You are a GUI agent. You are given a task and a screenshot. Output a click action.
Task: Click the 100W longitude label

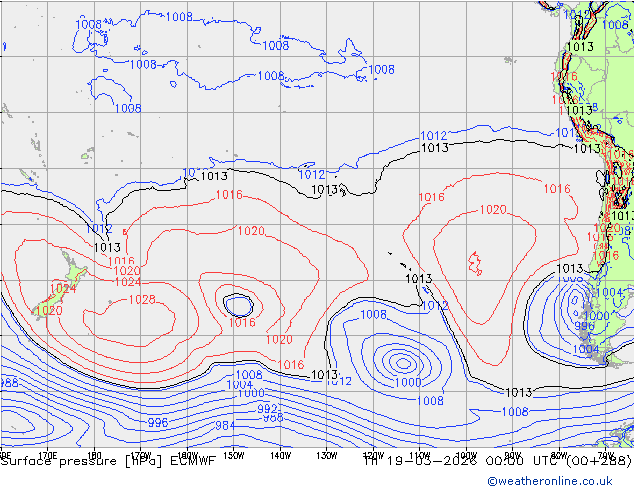click(x=466, y=455)
